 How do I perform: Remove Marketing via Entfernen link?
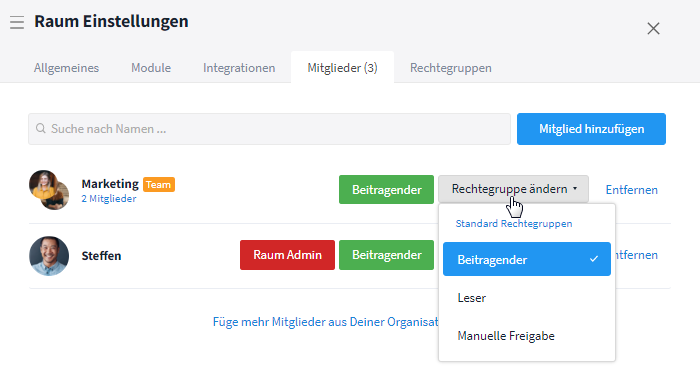click(x=631, y=190)
